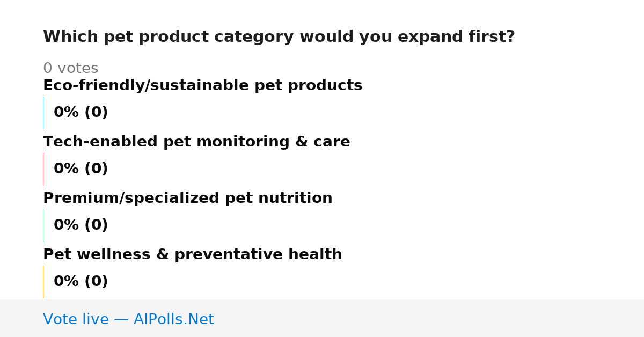
Task: Click the orange bar for Pet wellness
Action: [43, 282]
